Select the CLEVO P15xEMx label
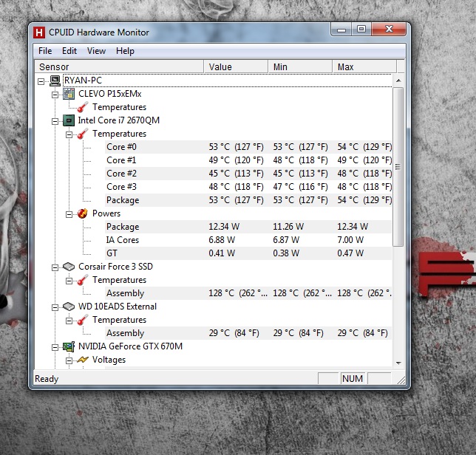The image size is (476, 455). coord(110,94)
